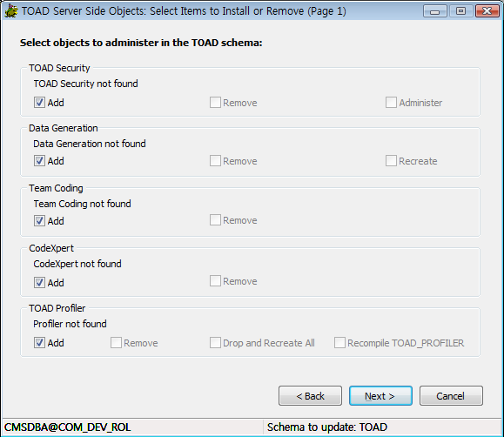This screenshot has height=437, width=504.
Task: Click 'Data Generation not found' message
Action: pos(90,144)
